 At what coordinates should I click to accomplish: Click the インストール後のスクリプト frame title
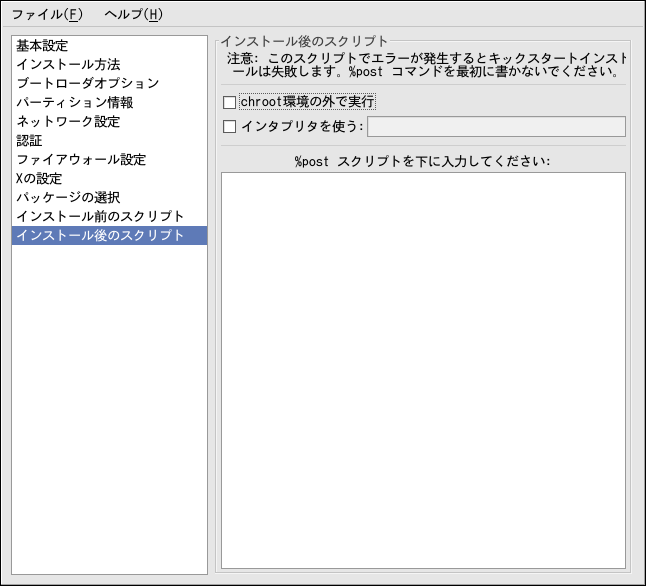[304, 41]
